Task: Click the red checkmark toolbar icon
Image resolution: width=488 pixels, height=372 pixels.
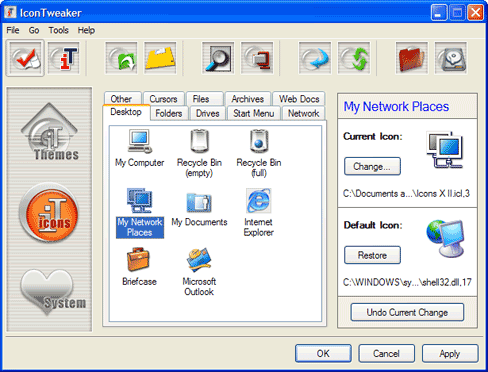Action: tap(25, 58)
